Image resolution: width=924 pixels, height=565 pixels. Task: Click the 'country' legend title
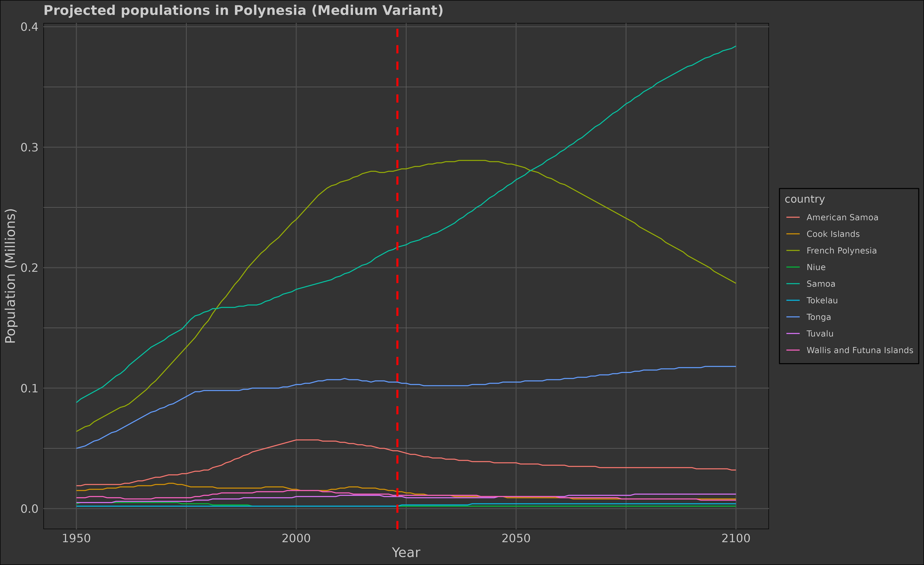(x=805, y=199)
